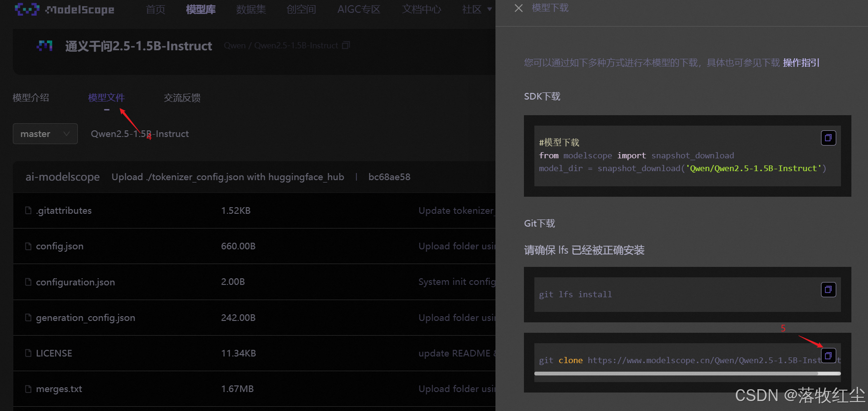Open commit hash bc68ae58
This screenshot has height=411, width=868.
pyautogui.click(x=390, y=177)
